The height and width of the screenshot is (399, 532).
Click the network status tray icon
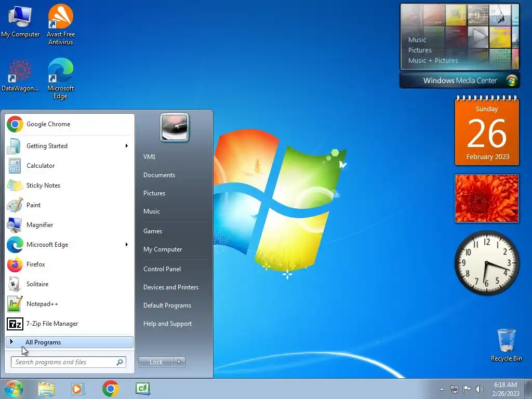tap(454, 389)
